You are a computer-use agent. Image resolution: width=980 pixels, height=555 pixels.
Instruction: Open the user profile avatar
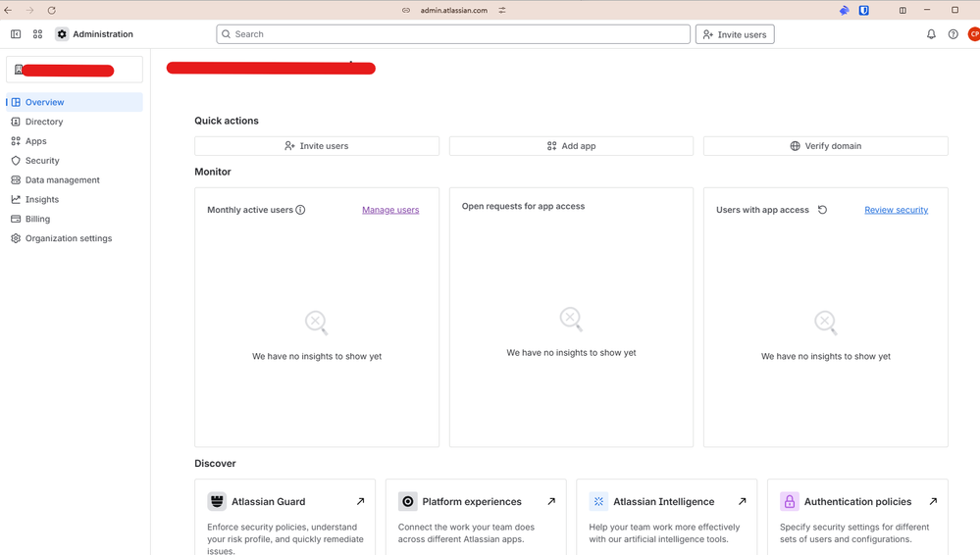tap(974, 34)
